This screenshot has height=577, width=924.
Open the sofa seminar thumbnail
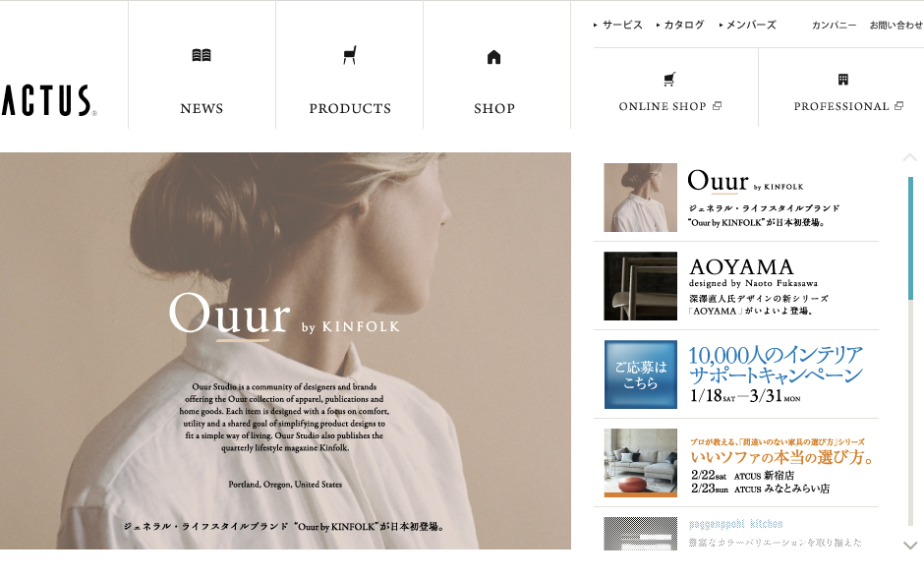641,463
